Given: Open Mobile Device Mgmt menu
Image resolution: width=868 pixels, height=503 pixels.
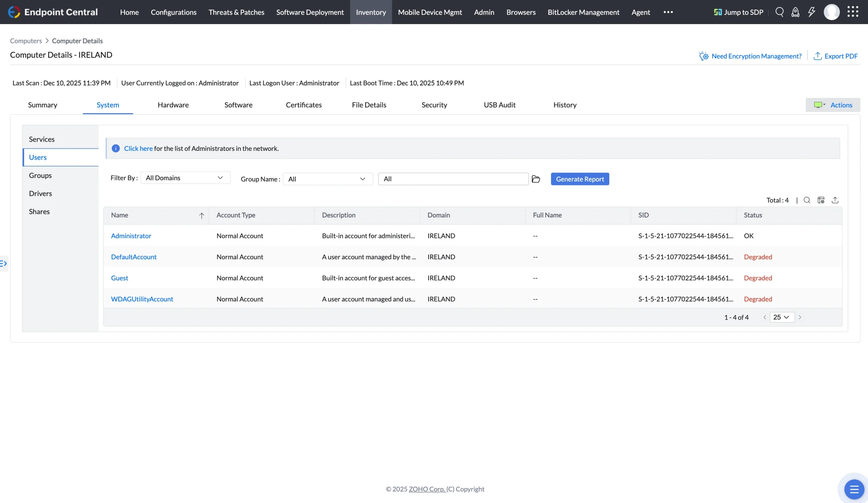Looking at the screenshot, I should (430, 12).
